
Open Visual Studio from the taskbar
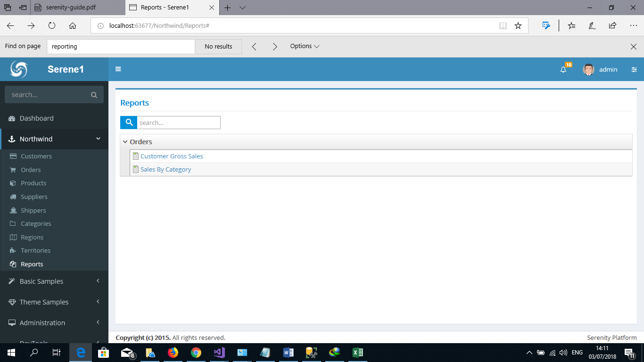(x=219, y=352)
